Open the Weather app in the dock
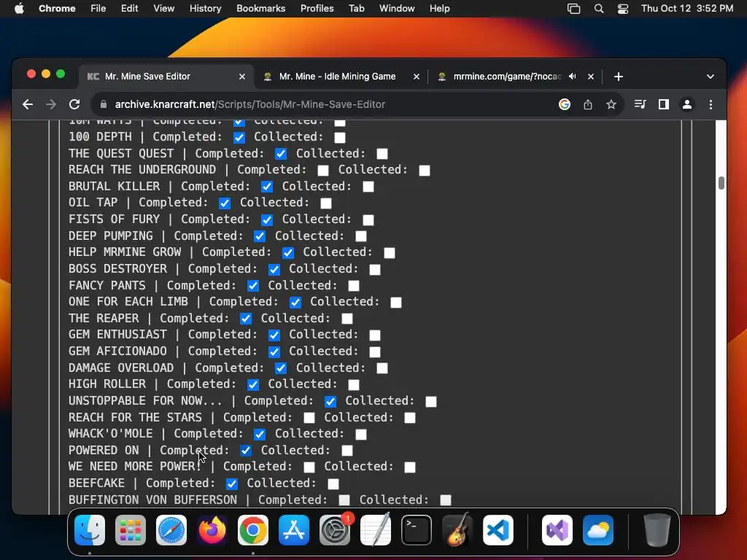 [x=598, y=530]
